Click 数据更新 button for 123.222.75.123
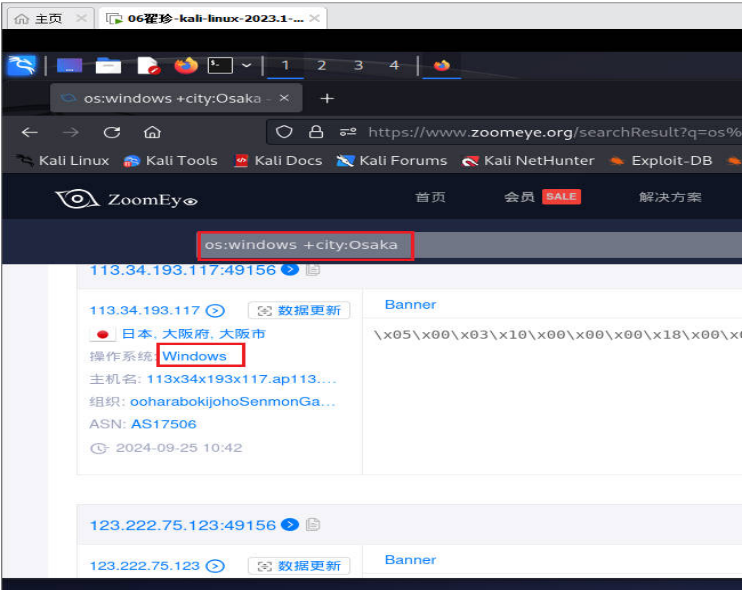 click(299, 566)
